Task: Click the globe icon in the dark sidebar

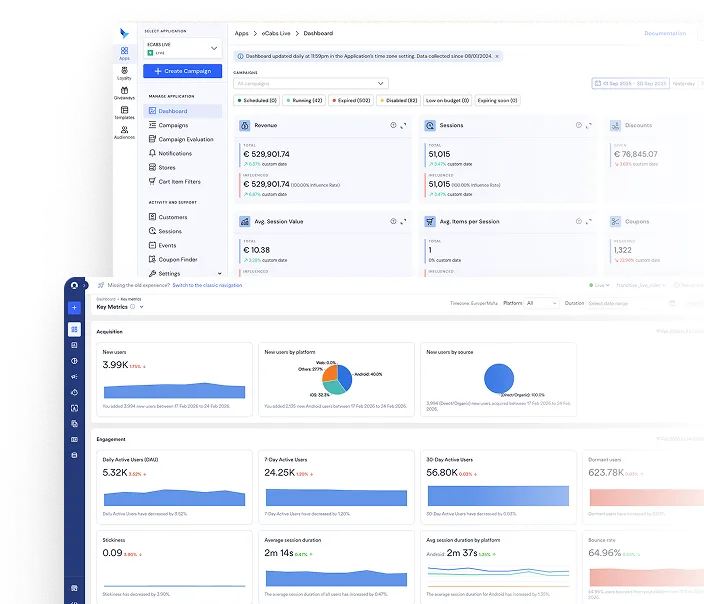Action: 75,361
